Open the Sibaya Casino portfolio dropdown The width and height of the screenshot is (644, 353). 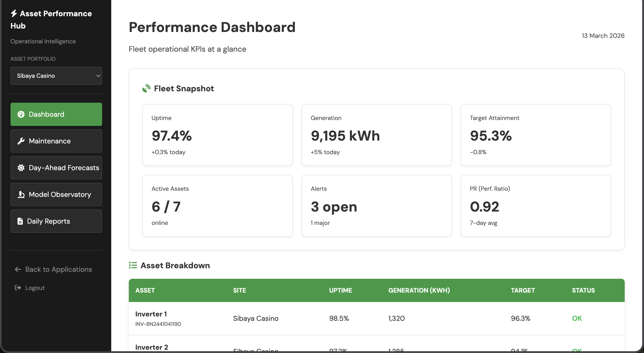pyautogui.click(x=56, y=76)
